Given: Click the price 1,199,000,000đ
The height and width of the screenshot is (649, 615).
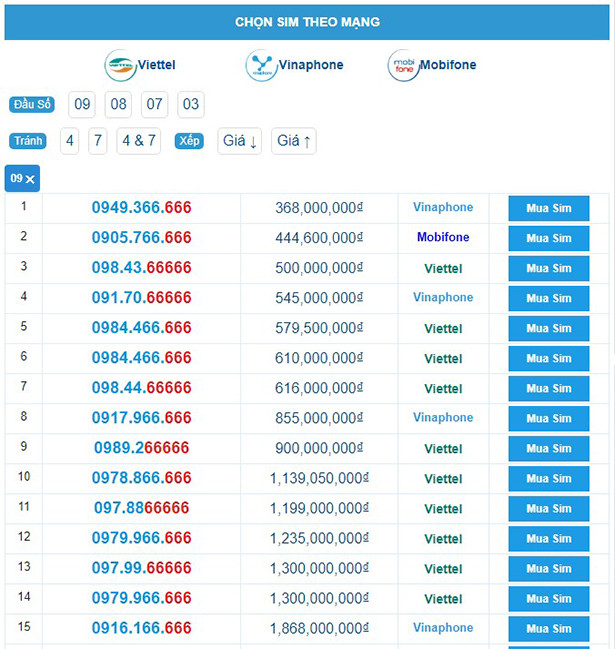Looking at the screenshot, I should 319,508.
